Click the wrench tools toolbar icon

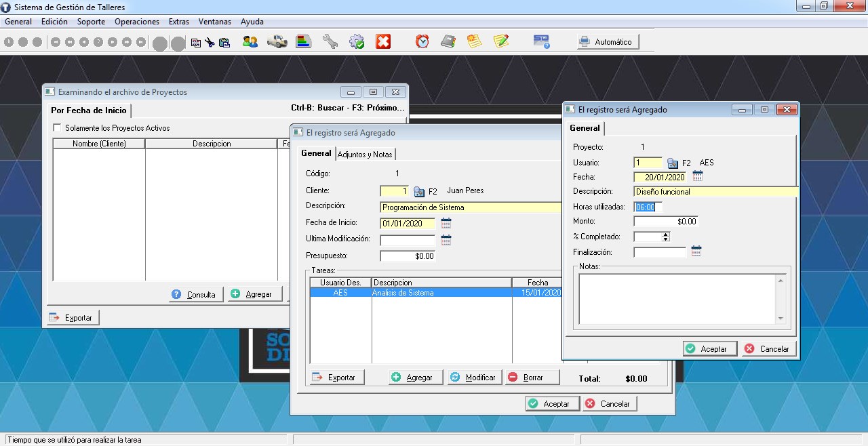(330, 42)
